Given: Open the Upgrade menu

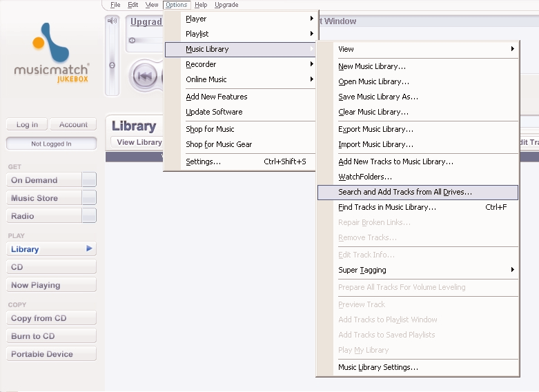Looking at the screenshot, I should 226,5.
